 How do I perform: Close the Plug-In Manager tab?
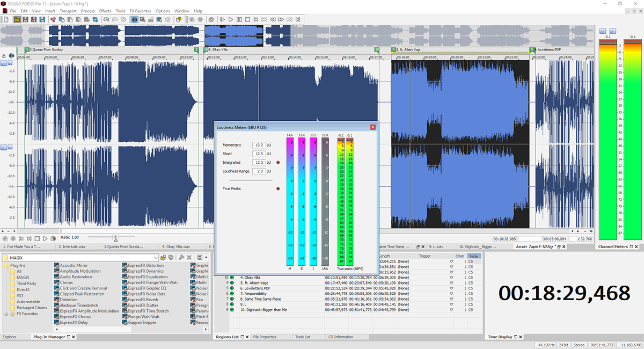(x=74, y=337)
